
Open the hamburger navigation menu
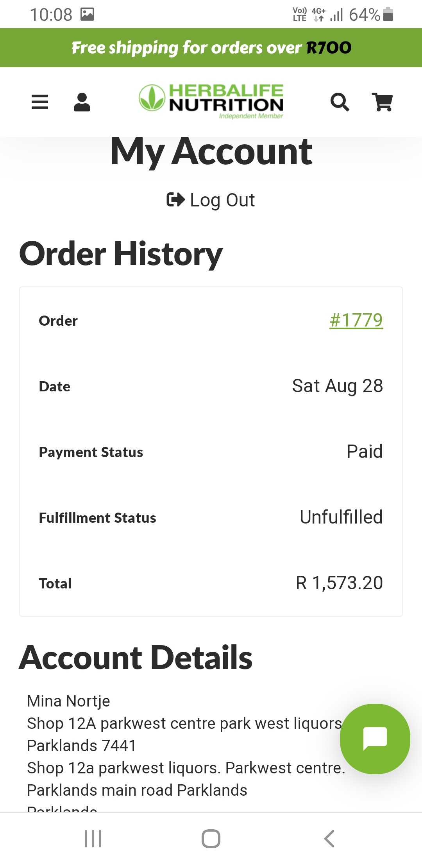[40, 102]
